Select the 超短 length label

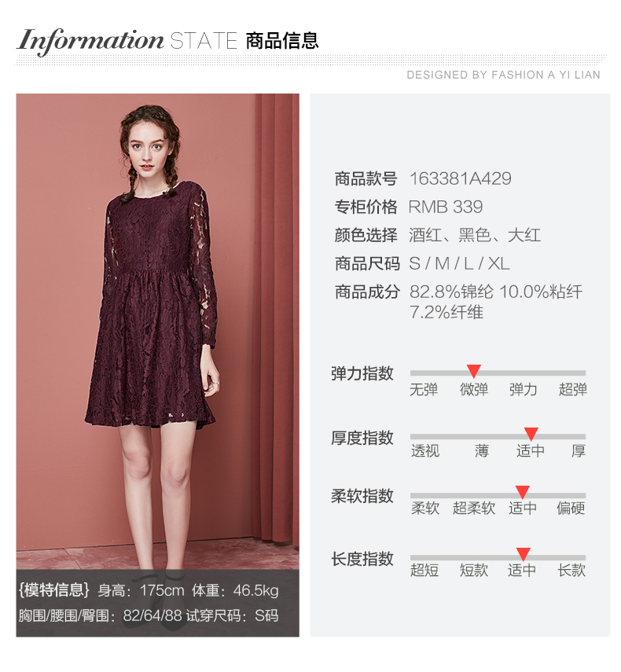coord(424,571)
